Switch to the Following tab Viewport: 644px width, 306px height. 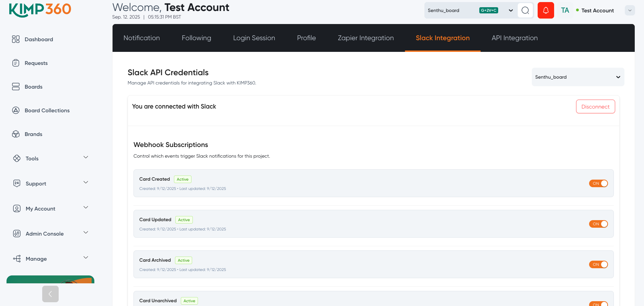(x=196, y=38)
